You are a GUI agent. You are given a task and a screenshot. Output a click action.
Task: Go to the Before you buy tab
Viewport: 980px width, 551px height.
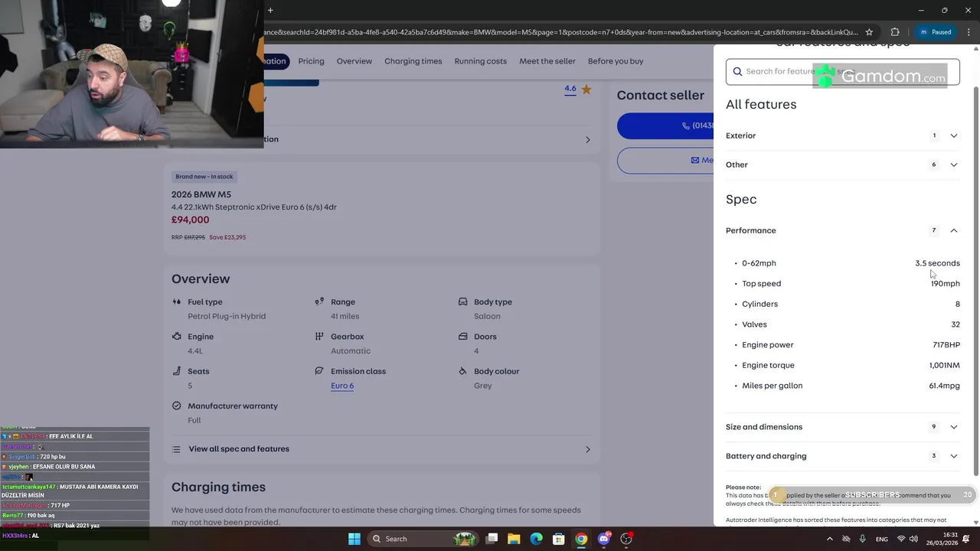tap(616, 61)
